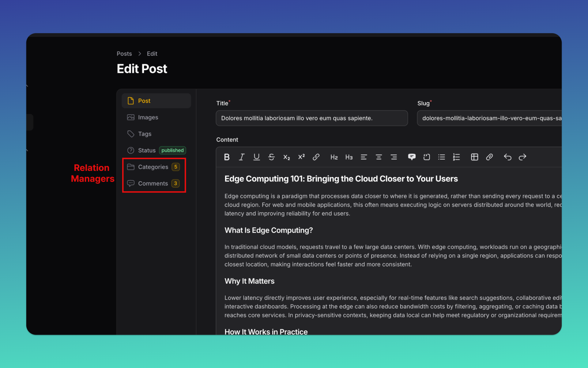Insert a code block
The width and height of the screenshot is (588, 368).
pyautogui.click(x=427, y=157)
